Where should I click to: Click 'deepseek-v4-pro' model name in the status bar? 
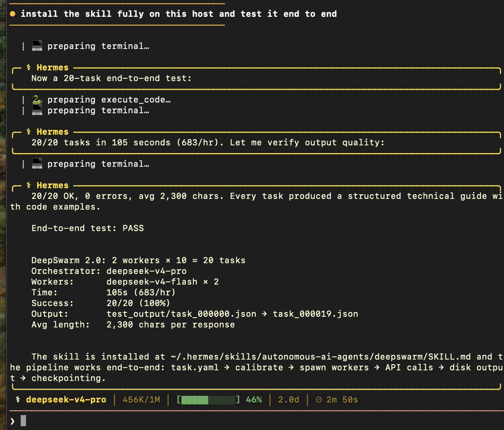[66, 400]
